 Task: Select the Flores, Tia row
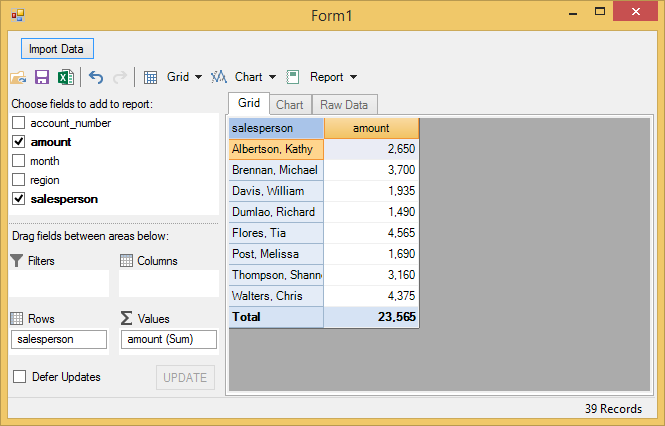[276, 233]
